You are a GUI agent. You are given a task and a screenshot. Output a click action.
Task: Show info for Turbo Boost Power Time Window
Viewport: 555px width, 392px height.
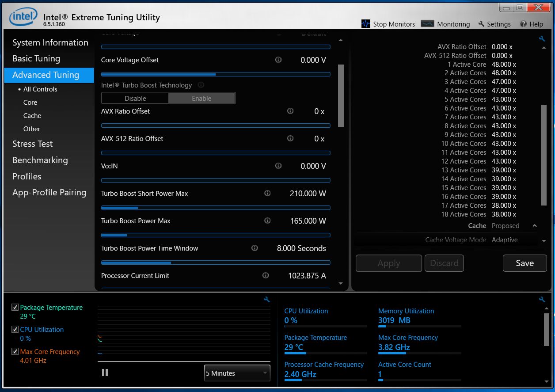tap(255, 248)
